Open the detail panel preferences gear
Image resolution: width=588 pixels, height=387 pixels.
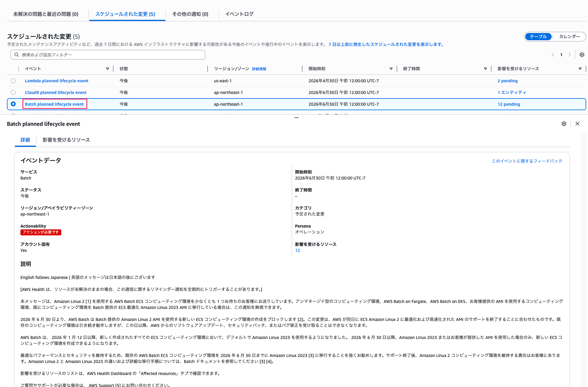564,123
